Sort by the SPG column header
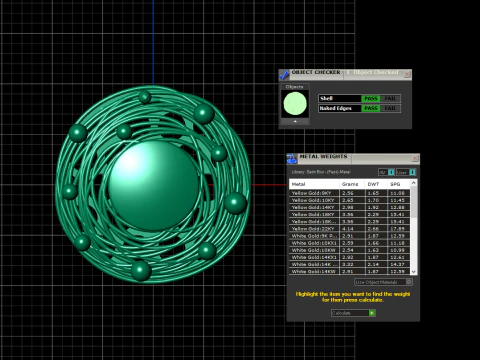Viewport: 480px width, 360px height. [x=399, y=184]
